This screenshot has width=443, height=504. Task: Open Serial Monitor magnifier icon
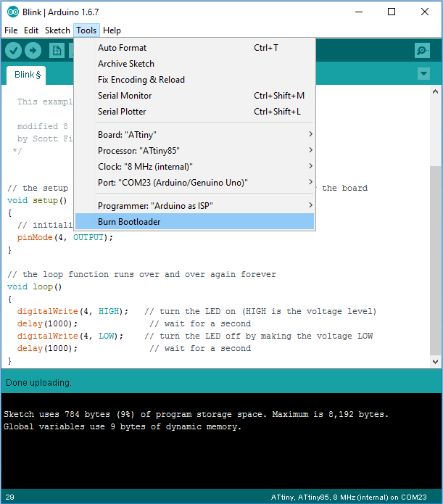click(422, 51)
